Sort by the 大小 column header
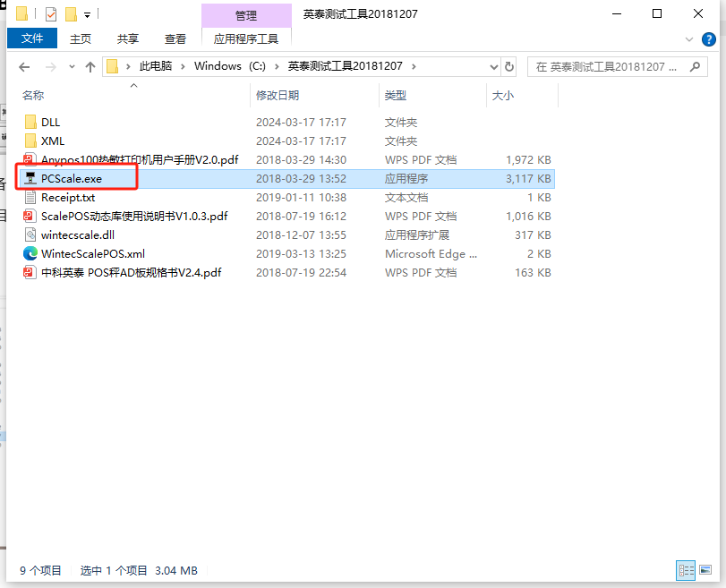The width and height of the screenshot is (726, 588). coord(503,96)
